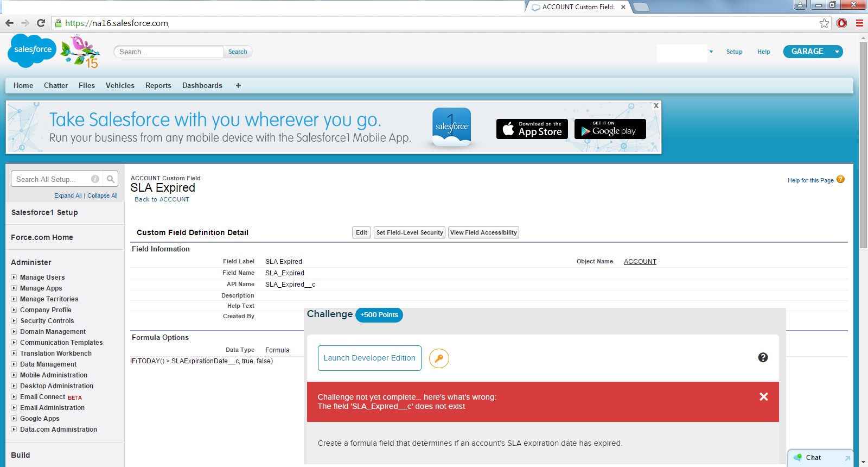Open the Reports tab
The width and height of the screenshot is (868, 467).
click(158, 85)
